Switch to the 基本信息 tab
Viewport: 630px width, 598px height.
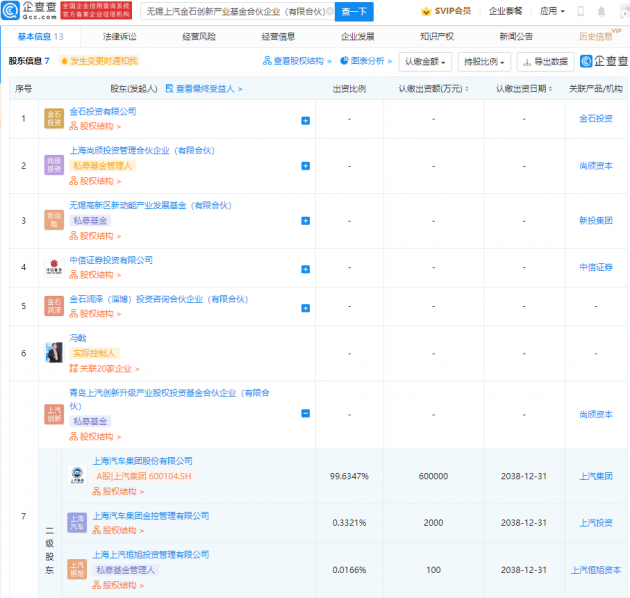coord(40,37)
